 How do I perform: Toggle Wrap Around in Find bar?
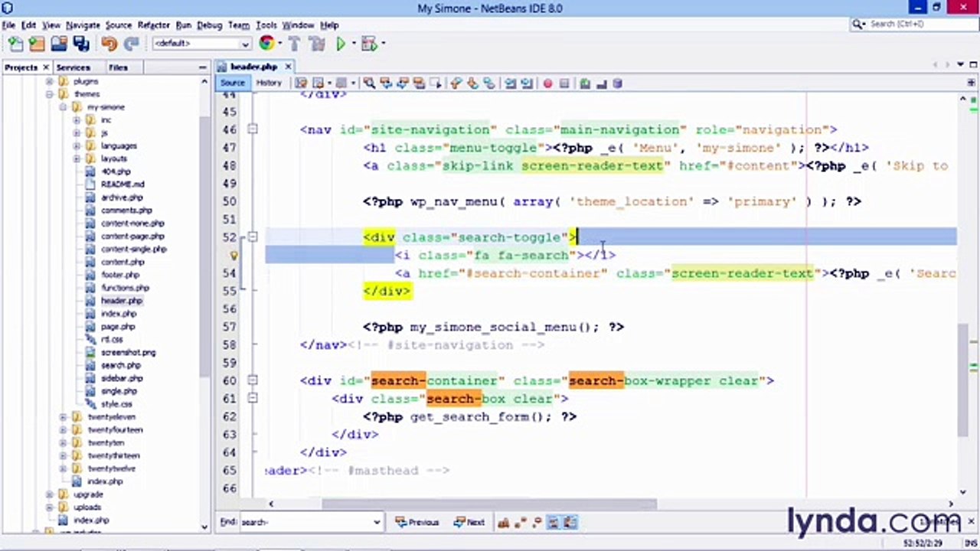(x=570, y=522)
